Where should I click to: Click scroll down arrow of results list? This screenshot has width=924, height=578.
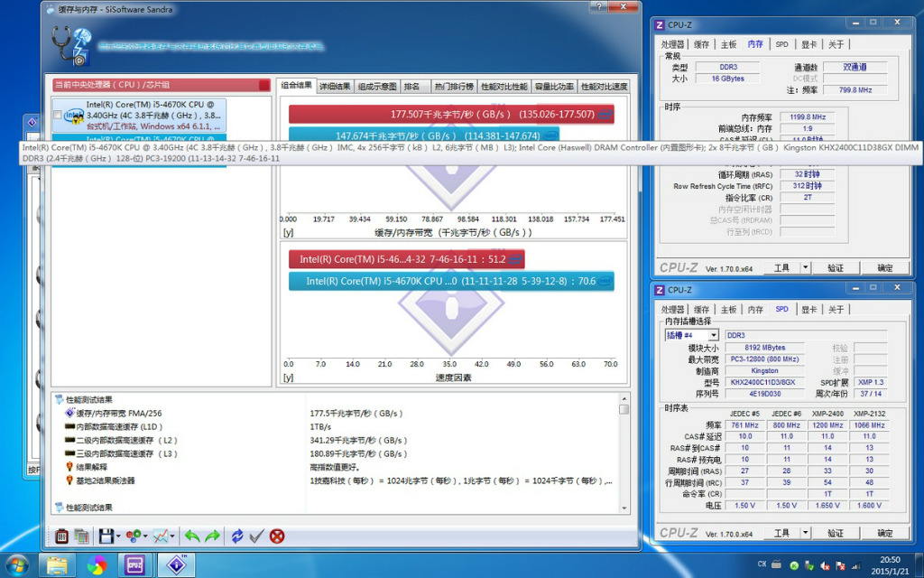624,508
